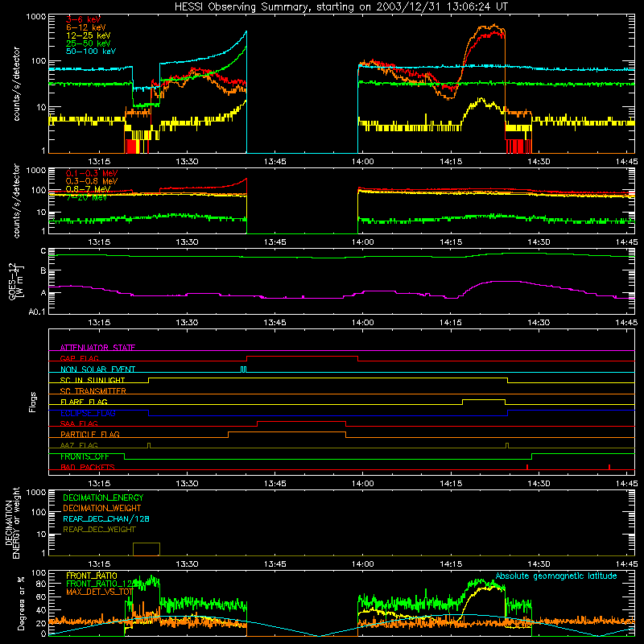Click the FRONT_RATIO legend label
The height and width of the screenshot is (644, 644).
tap(92, 576)
